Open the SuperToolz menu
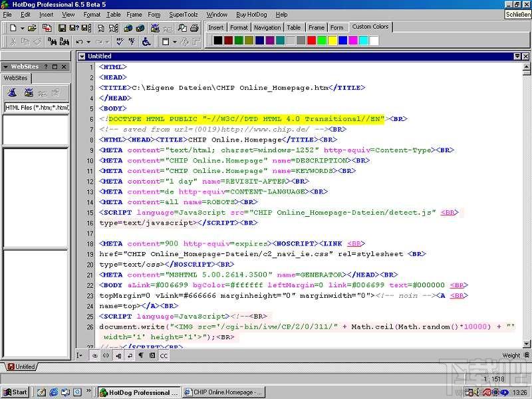The width and height of the screenshot is (532, 399). click(184, 15)
